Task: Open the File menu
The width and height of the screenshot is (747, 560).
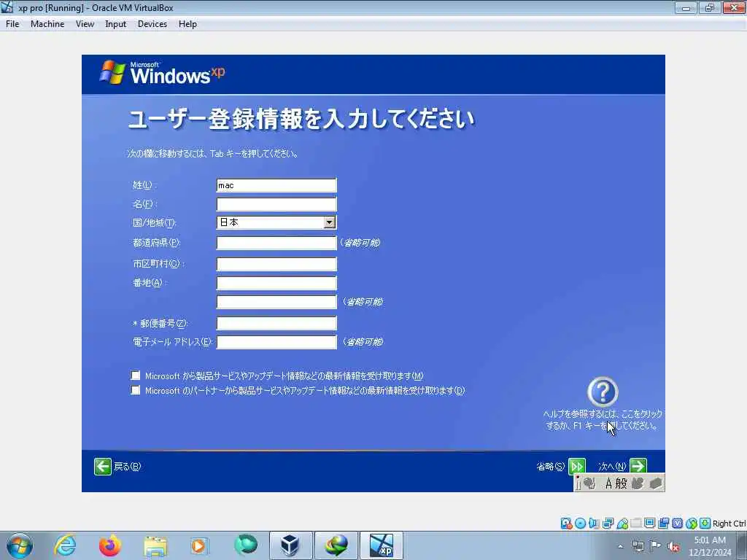Action: coord(12,24)
